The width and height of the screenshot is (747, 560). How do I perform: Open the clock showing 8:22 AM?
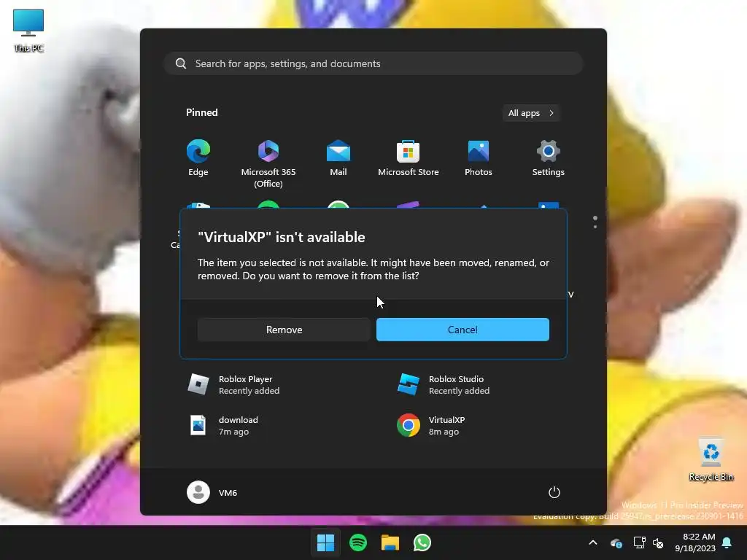[694, 542]
